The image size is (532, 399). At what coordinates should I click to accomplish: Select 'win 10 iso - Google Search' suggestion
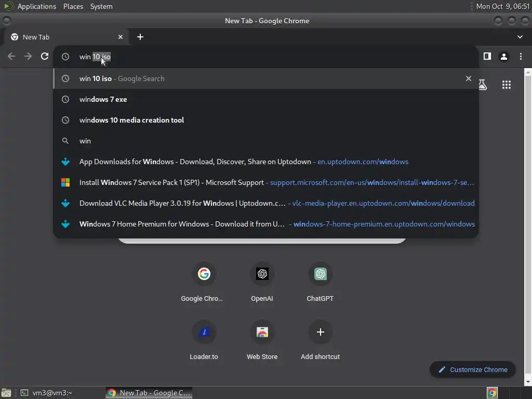266,78
